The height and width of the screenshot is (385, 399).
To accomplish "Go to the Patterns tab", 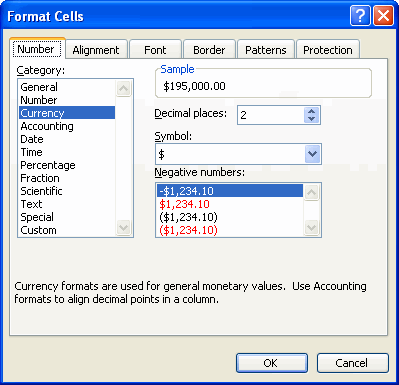I will coord(266,50).
